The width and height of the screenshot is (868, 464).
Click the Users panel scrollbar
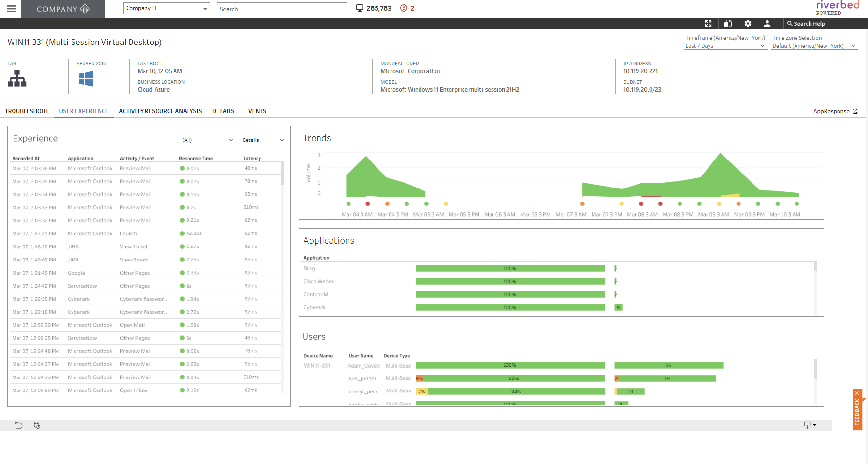coord(815,369)
